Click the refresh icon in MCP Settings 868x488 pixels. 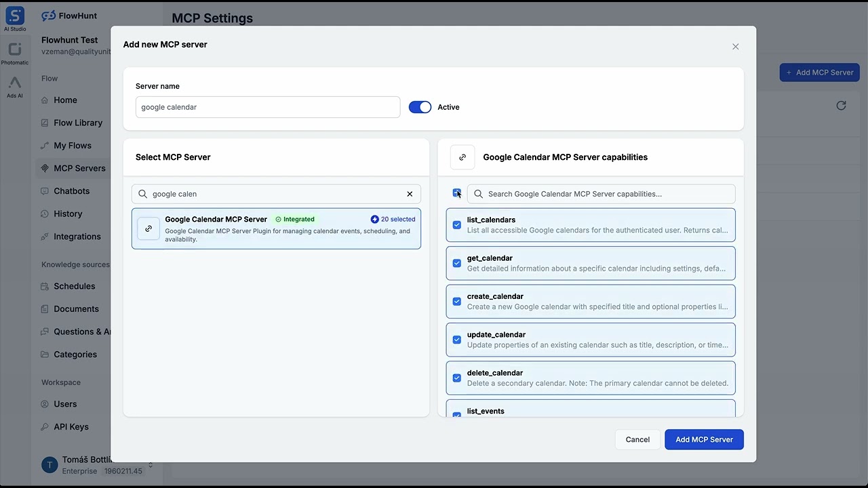point(841,106)
